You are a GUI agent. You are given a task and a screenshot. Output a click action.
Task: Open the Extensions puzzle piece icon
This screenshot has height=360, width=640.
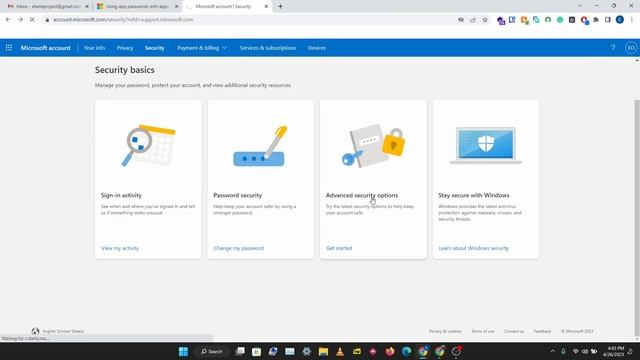coord(596,20)
